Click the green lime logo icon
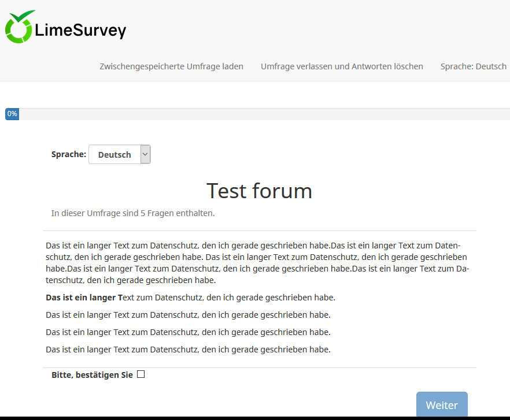This screenshot has height=420, width=510. 20,27
